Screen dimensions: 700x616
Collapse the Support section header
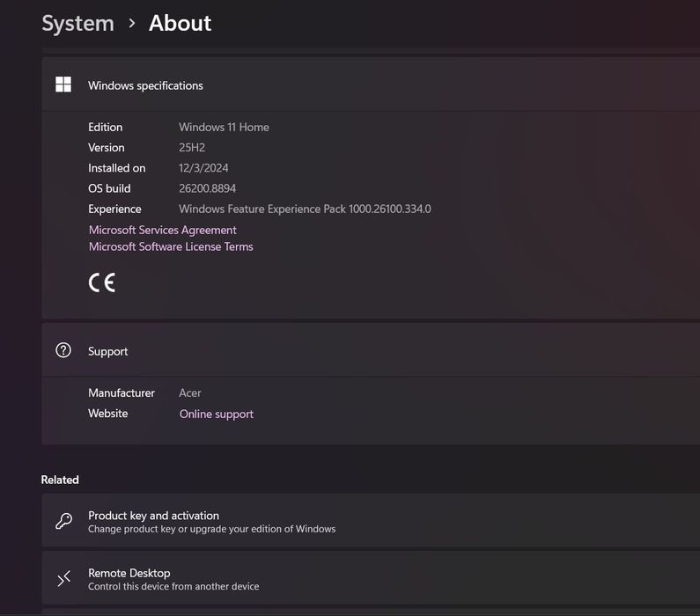pos(371,350)
